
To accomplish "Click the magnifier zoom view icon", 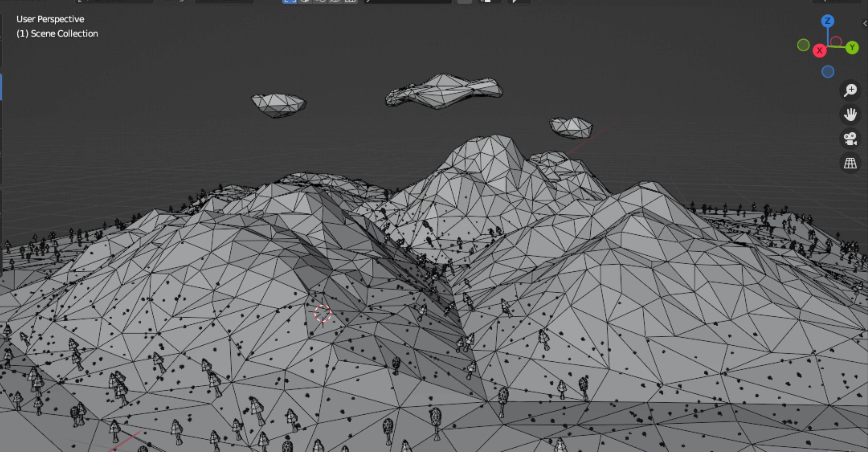I will pos(850,90).
